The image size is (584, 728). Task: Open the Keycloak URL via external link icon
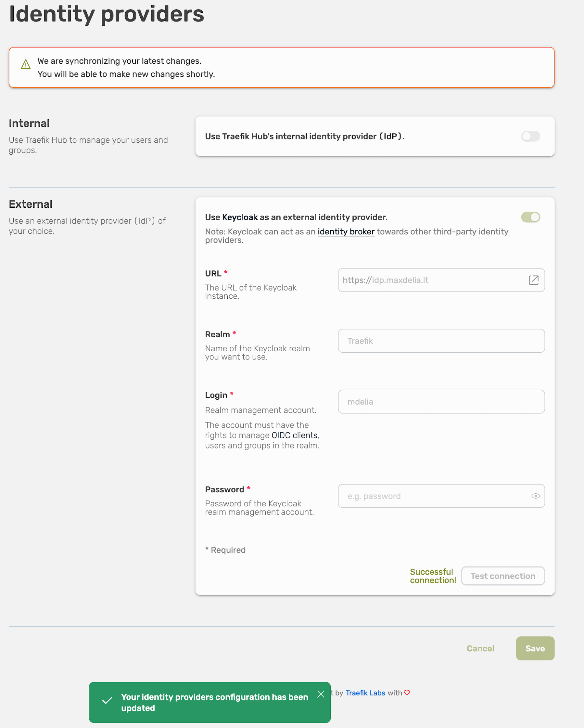[x=534, y=280]
